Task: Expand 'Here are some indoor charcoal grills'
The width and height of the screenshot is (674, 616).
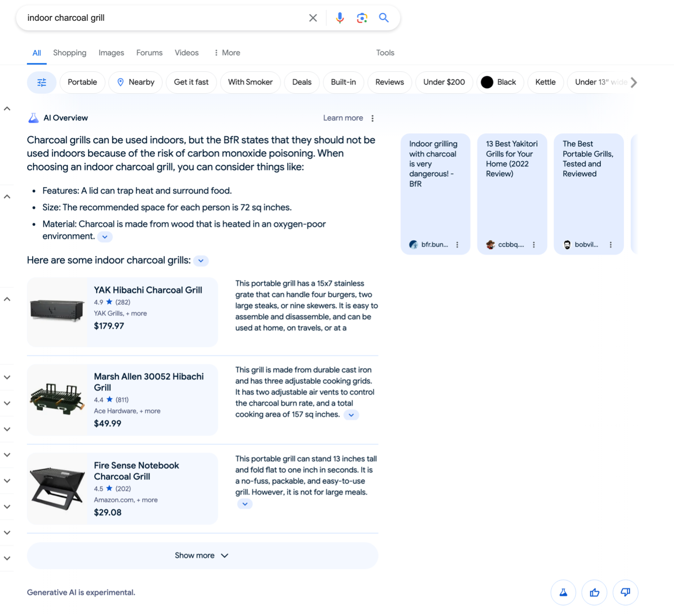Action: (x=201, y=261)
